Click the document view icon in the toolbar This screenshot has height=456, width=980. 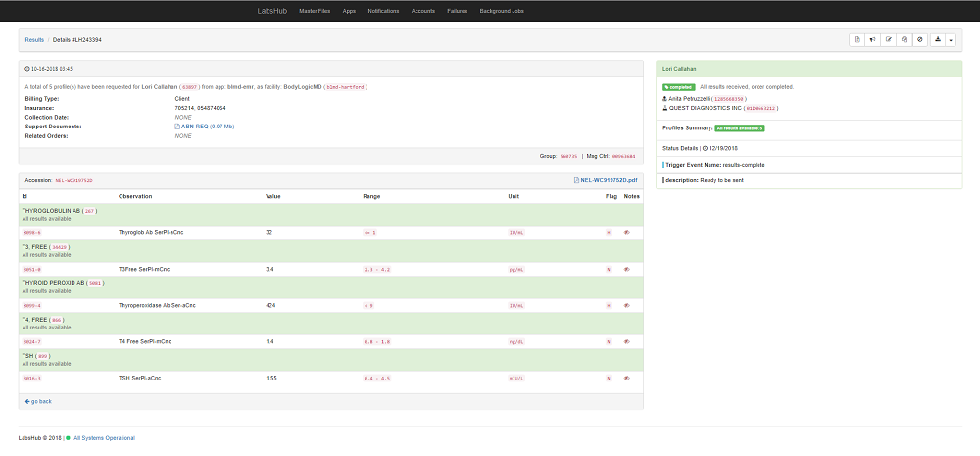click(857, 39)
